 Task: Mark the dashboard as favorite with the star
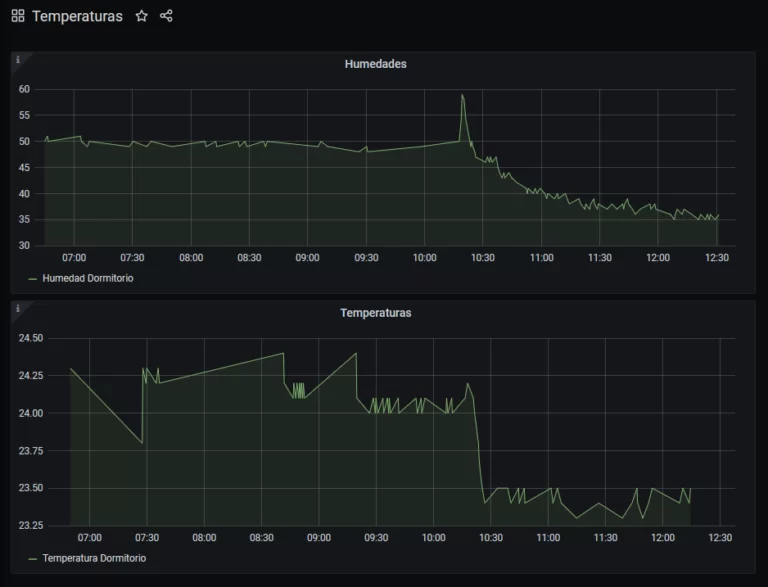[x=142, y=16]
